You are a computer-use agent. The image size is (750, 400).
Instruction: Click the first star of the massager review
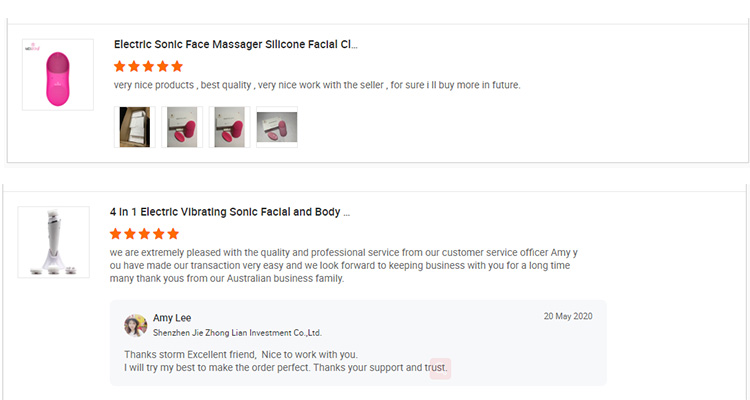(x=120, y=66)
